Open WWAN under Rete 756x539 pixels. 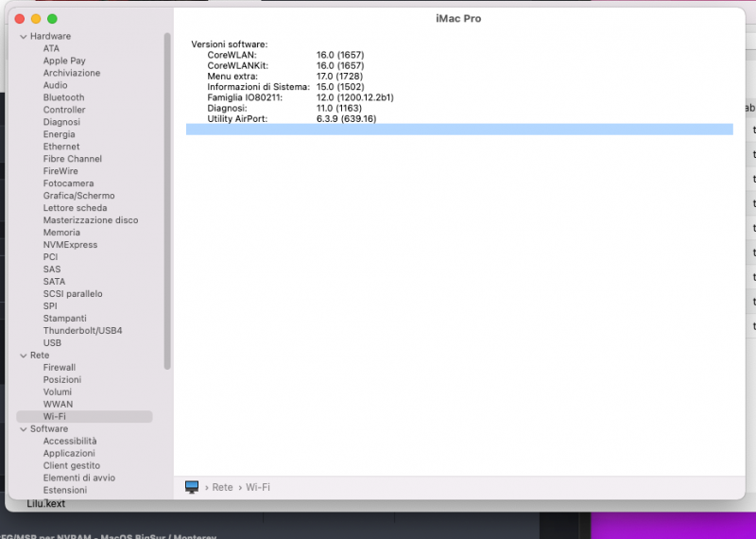click(58, 404)
